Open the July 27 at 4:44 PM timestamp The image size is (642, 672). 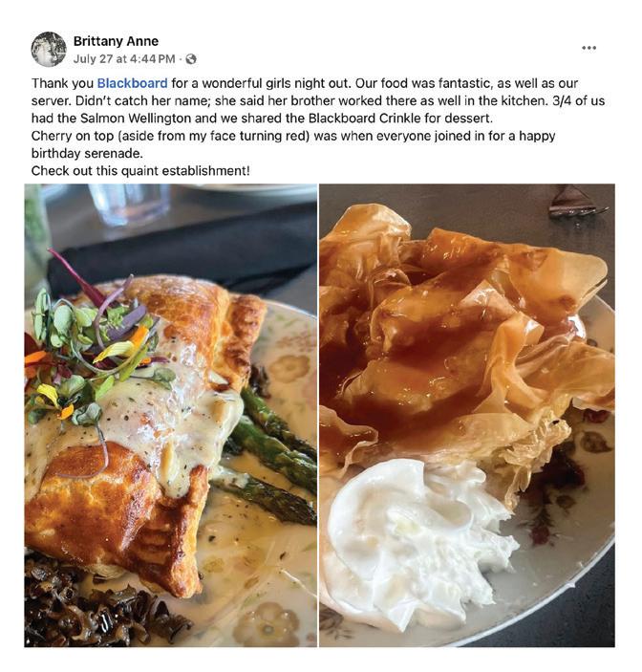[x=124, y=58]
